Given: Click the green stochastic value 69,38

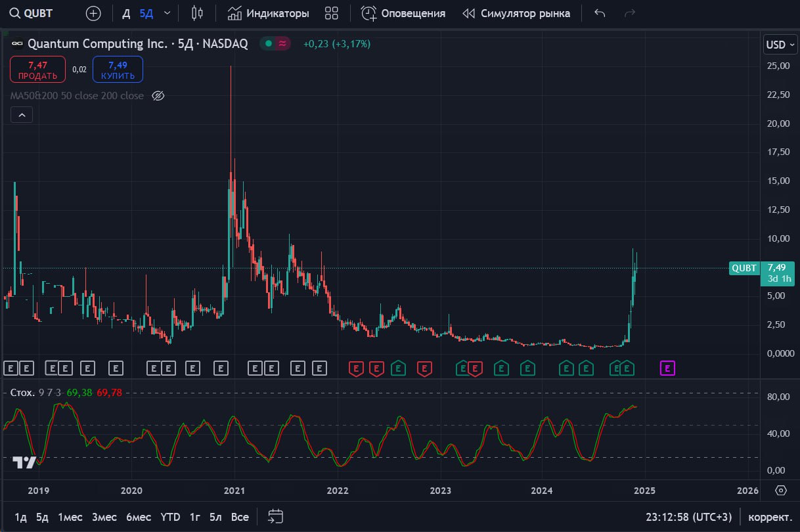Looking at the screenshot, I should click(x=79, y=393).
